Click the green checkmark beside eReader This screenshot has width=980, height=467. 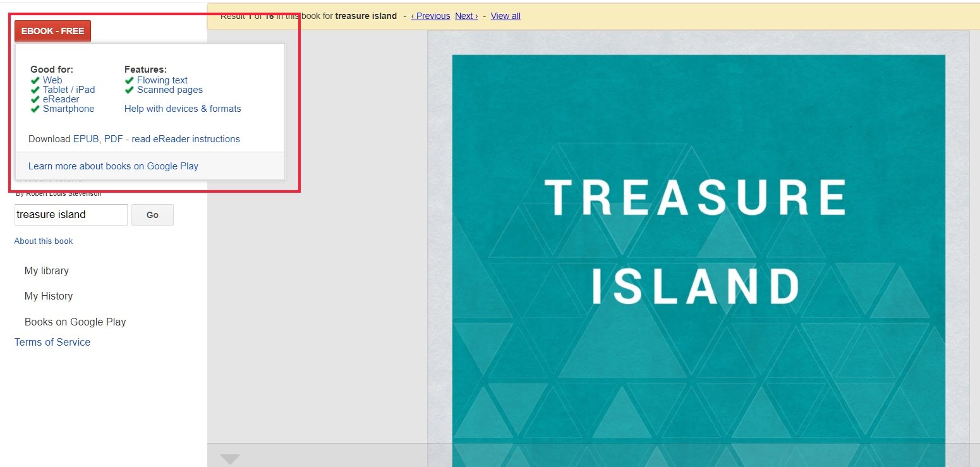(x=35, y=99)
